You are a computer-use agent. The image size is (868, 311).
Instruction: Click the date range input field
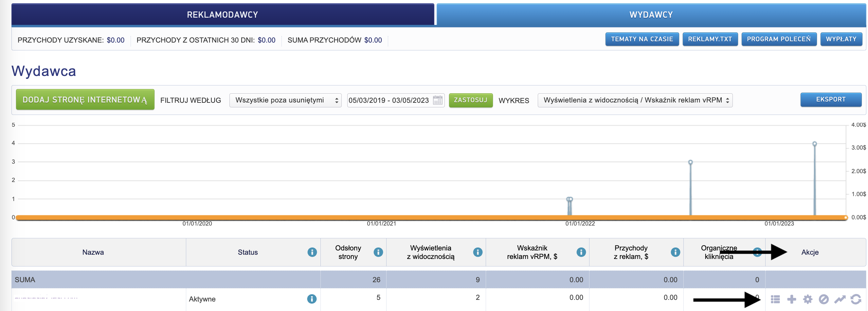(x=389, y=100)
